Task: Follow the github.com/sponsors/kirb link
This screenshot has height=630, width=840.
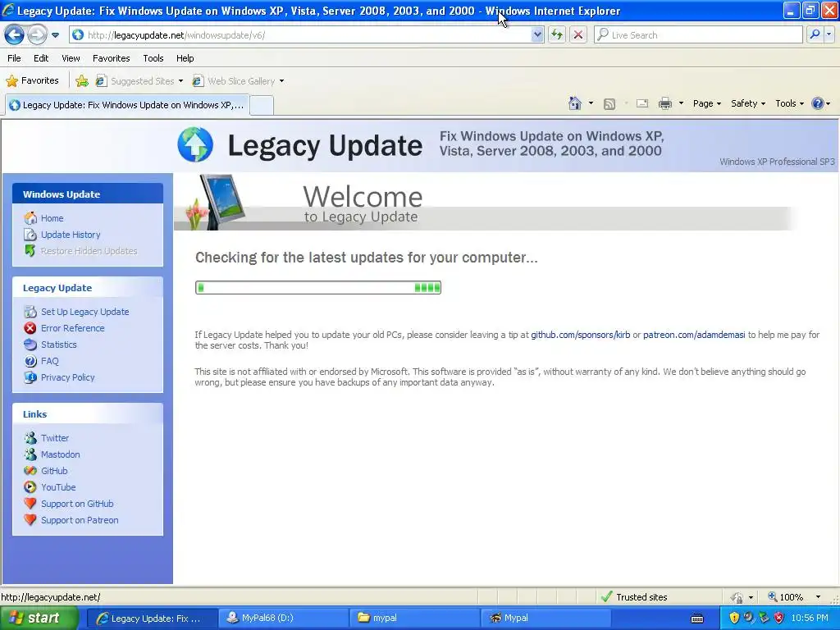Action: pyautogui.click(x=580, y=335)
